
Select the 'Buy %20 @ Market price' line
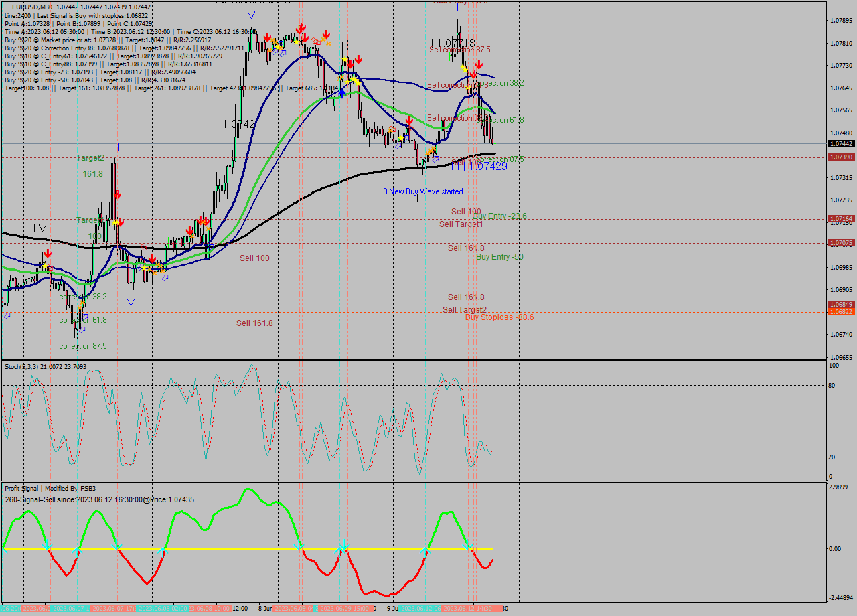point(107,40)
